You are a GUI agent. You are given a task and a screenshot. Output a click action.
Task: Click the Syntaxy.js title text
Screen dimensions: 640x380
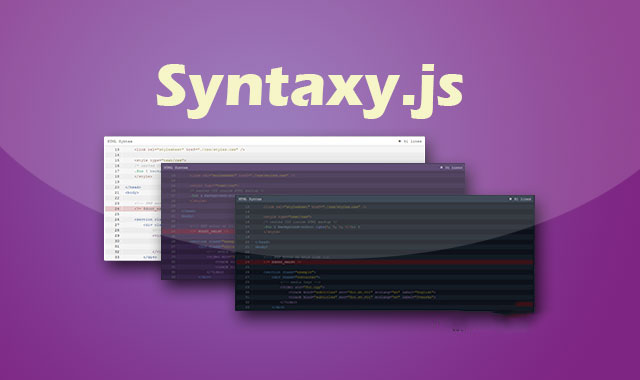coord(309,91)
